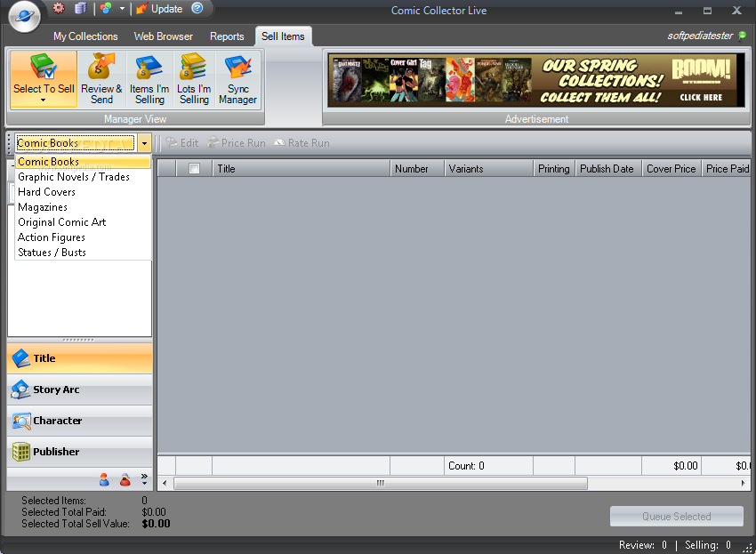
Task: Open the blue help question mark
Action: click(197, 8)
